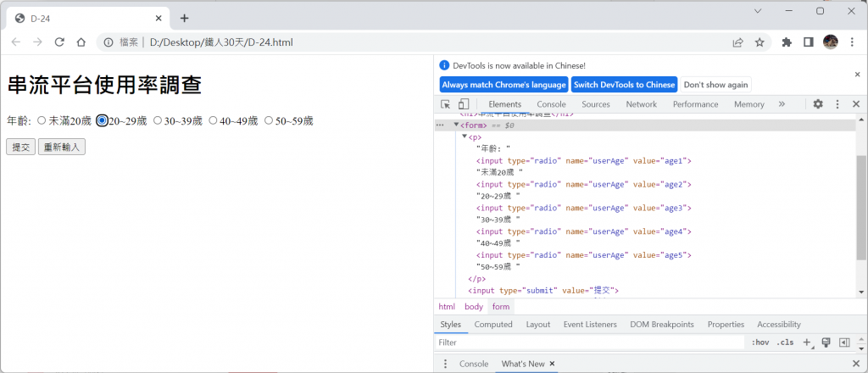Bookmark this page with the star
This screenshot has width=868, height=373.
point(759,42)
